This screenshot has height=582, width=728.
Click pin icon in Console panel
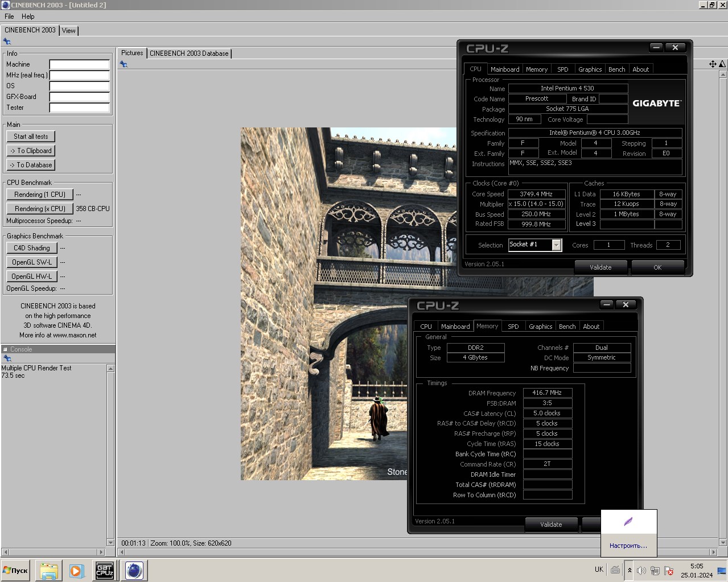coord(7,358)
